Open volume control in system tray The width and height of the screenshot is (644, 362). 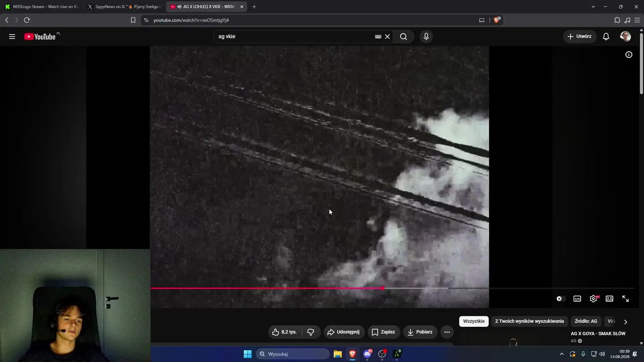coord(603,354)
